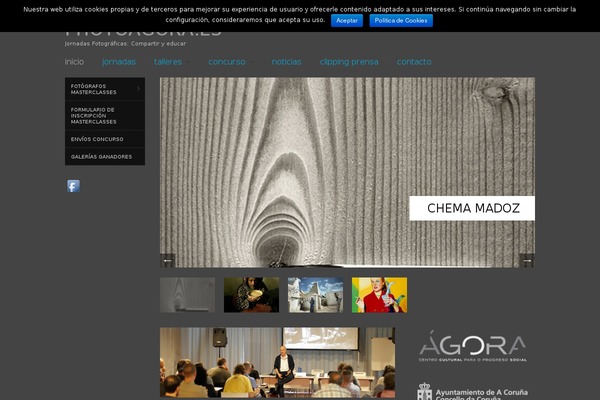Open the concurso menu item
600x400 pixels.
(227, 62)
